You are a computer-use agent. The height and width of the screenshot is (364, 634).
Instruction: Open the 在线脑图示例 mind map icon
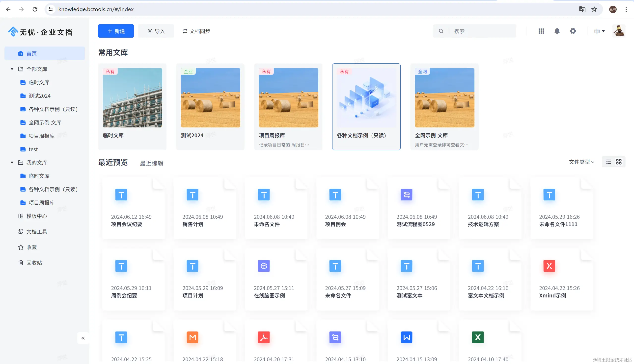[x=264, y=266]
